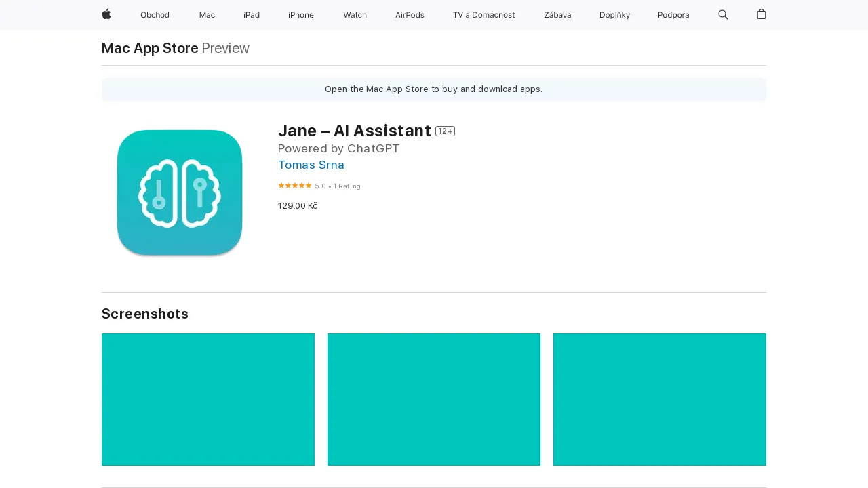
Task: Click the 12+ age rating badge
Action: click(x=445, y=131)
